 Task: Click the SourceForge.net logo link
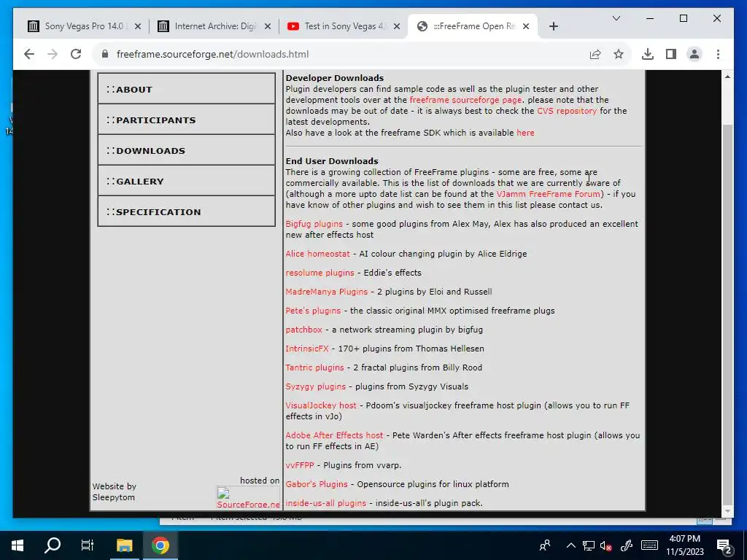pos(248,498)
